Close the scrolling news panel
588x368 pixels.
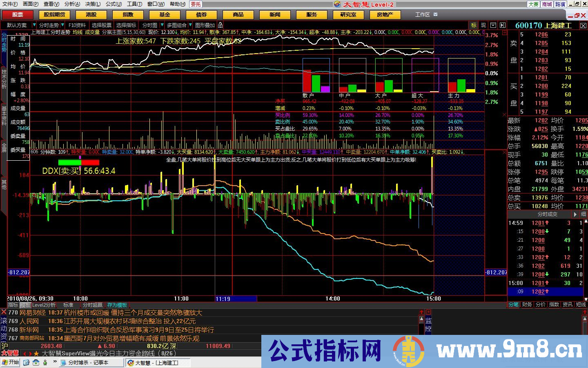point(3,312)
